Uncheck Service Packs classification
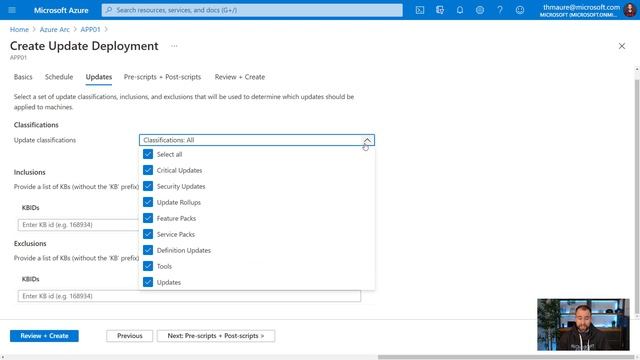The image size is (640, 360). click(x=148, y=234)
